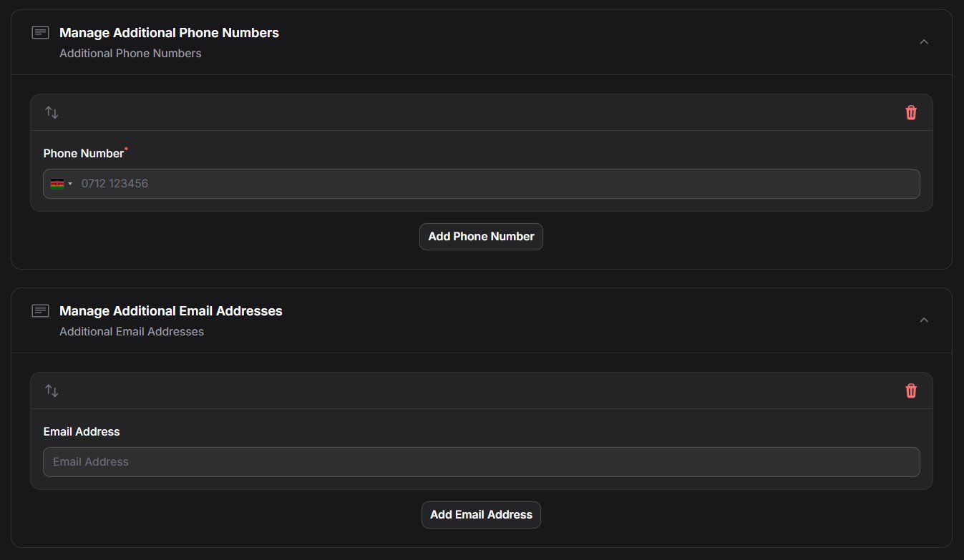
Task: Click the reorder arrows on email entry
Action: pos(52,390)
